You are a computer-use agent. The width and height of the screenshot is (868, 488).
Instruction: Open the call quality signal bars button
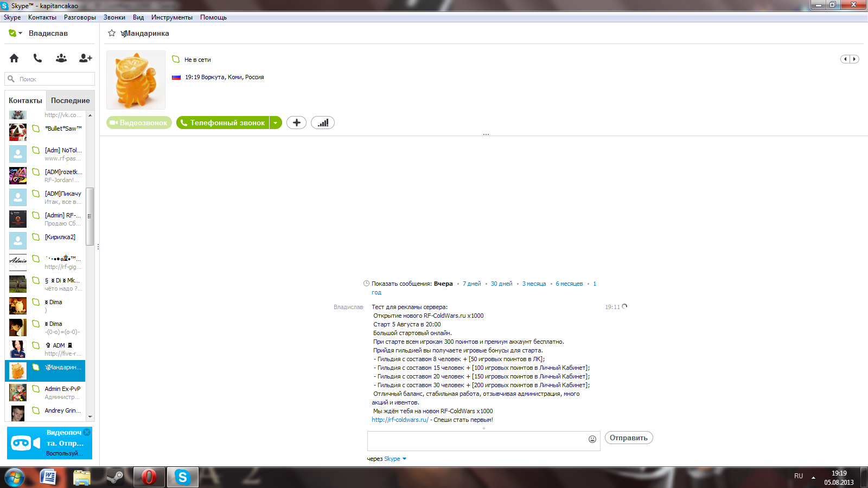[x=323, y=123]
